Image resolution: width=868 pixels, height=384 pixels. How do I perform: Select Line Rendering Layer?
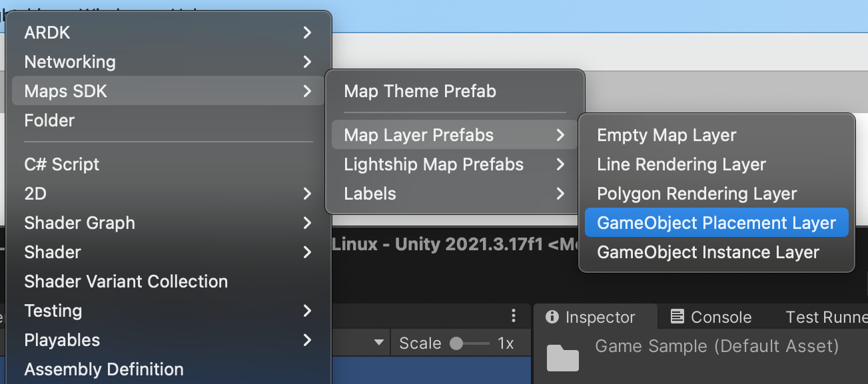point(716,164)
